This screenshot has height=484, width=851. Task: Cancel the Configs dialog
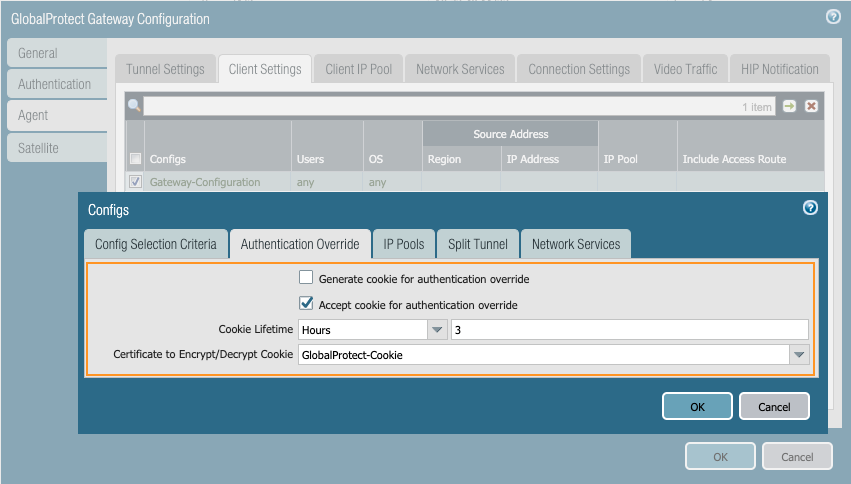[774, 406]
